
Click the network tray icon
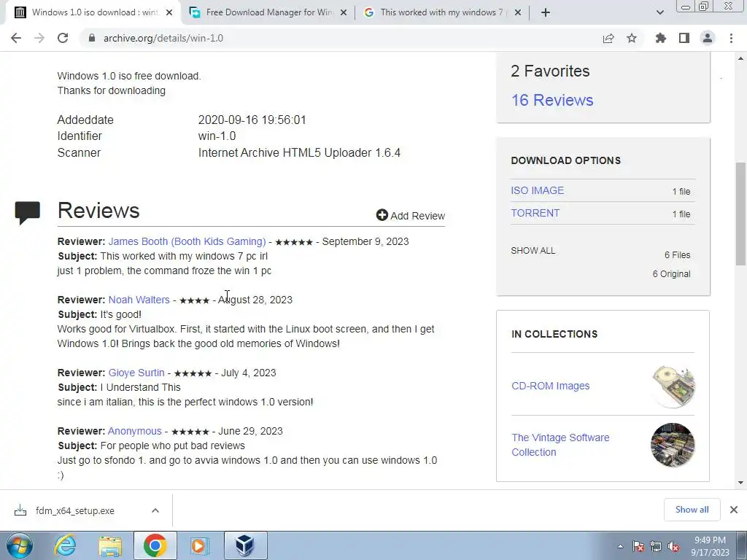click(x=656, y=547)
